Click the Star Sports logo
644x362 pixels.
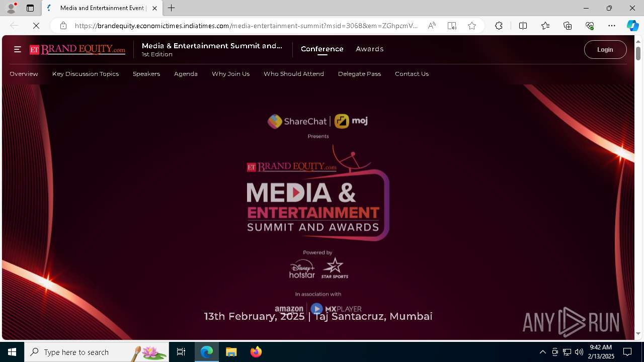[335, 268]
